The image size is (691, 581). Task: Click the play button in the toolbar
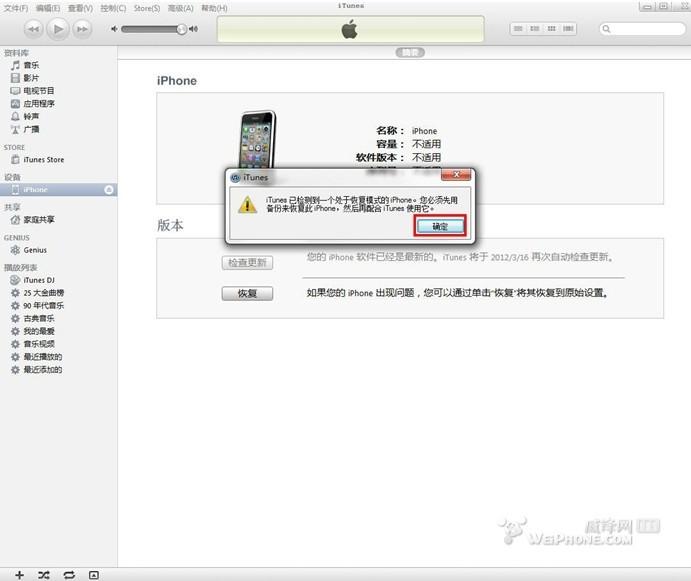coord(58,29)
